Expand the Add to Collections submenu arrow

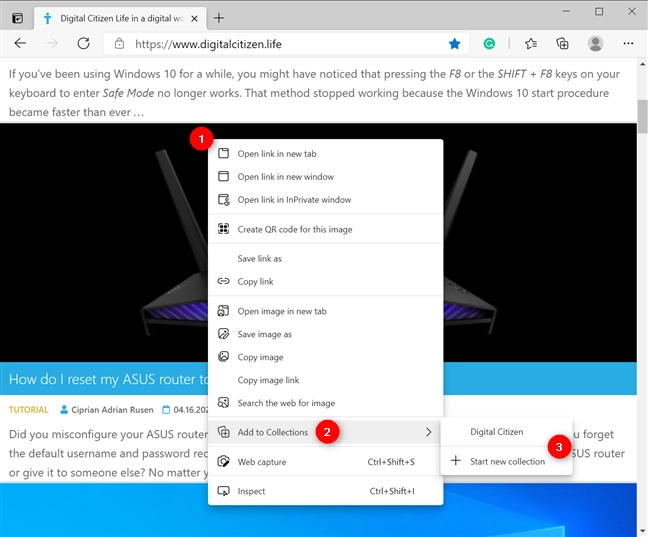click(429, 432)
